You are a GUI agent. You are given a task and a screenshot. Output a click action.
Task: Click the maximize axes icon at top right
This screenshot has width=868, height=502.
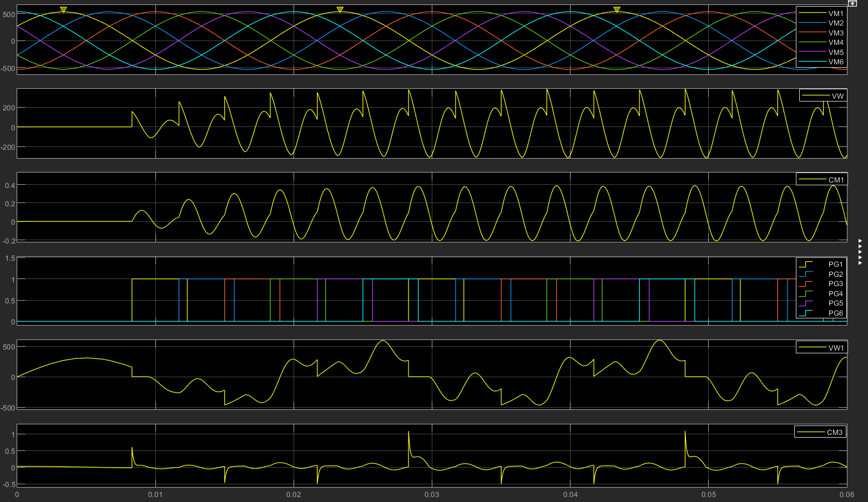click(x=852, y=3)
